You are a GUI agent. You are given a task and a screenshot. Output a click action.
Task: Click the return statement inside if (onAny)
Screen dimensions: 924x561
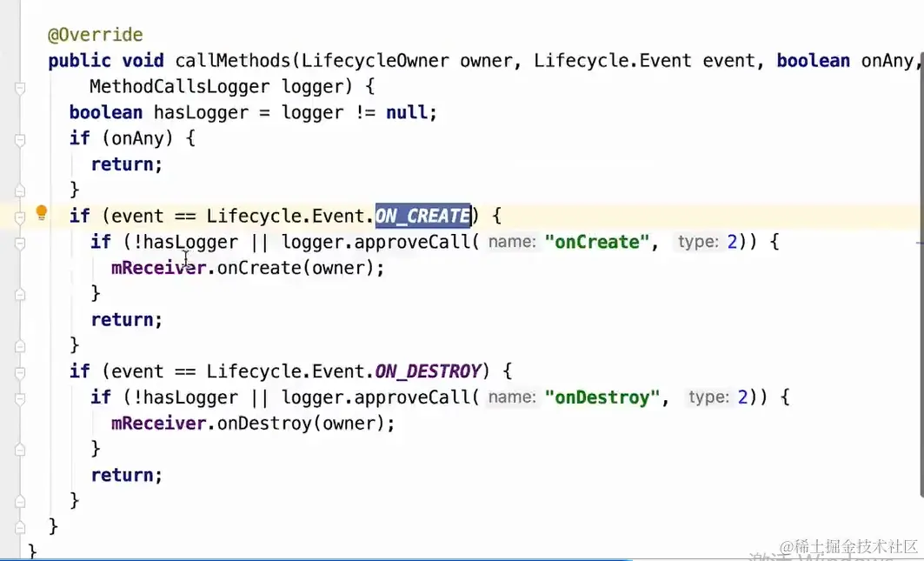127,164
